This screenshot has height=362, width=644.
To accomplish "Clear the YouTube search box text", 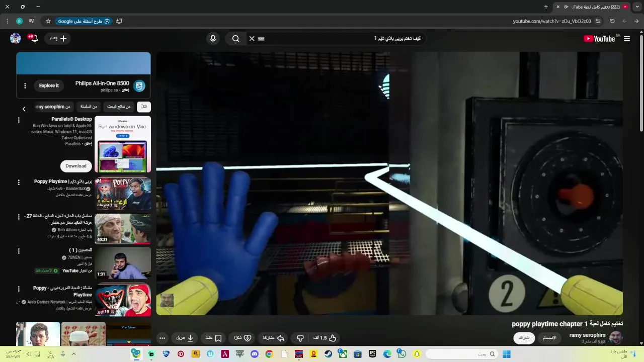I will point(252,39).
